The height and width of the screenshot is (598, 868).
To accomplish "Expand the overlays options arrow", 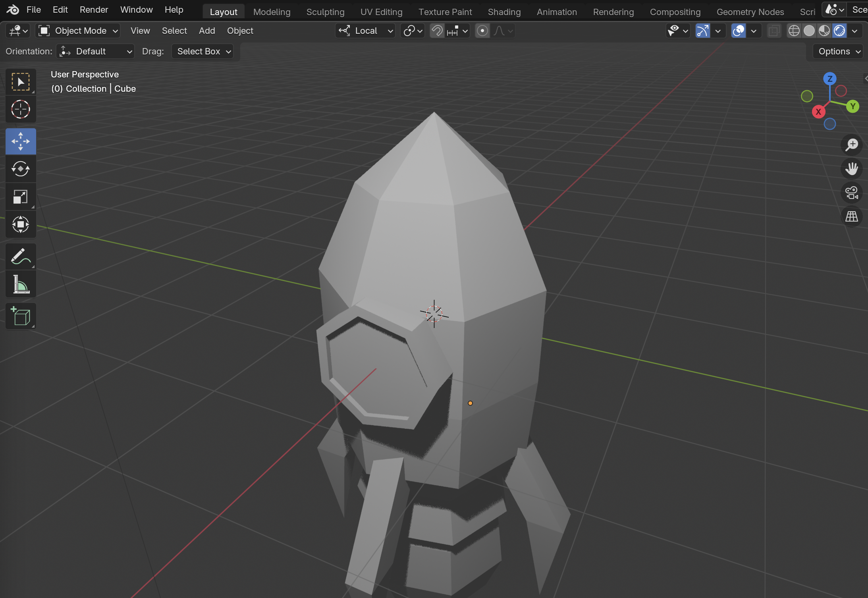I will tap(754, 31).
